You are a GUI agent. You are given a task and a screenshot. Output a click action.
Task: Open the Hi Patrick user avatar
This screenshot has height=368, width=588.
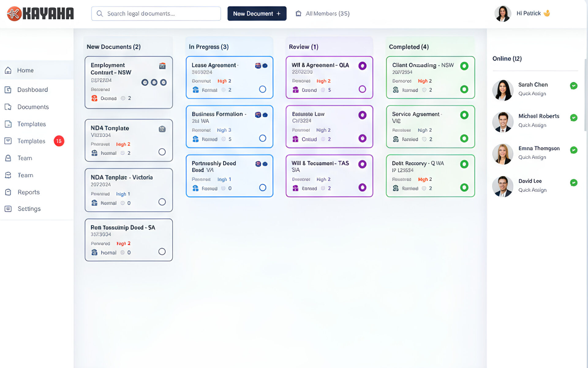503,13
